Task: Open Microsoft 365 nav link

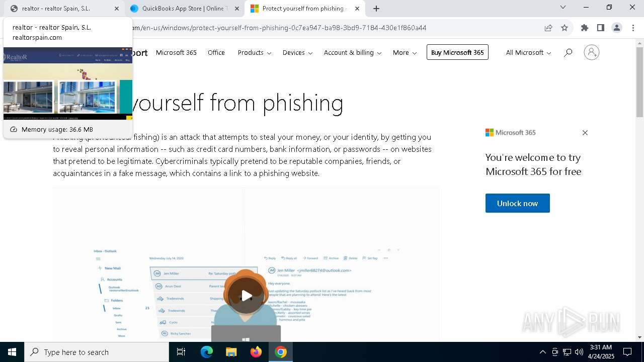Action: (176, 52)
